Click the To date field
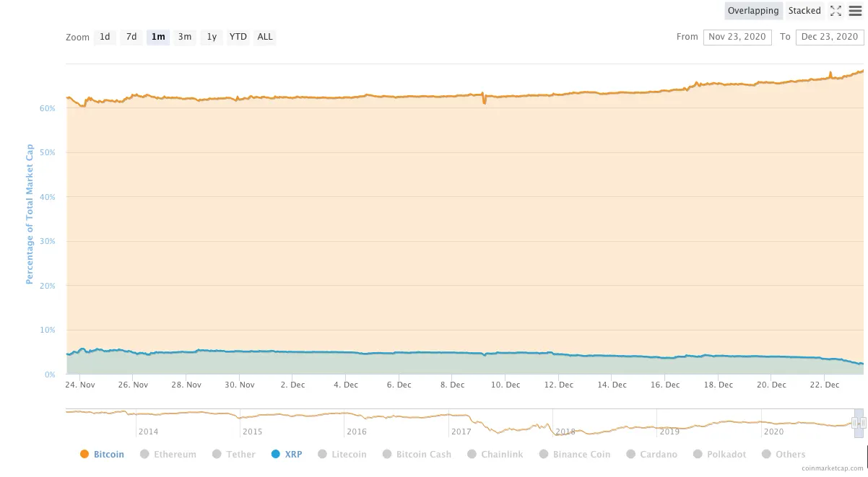 click(x=830, y=37)
